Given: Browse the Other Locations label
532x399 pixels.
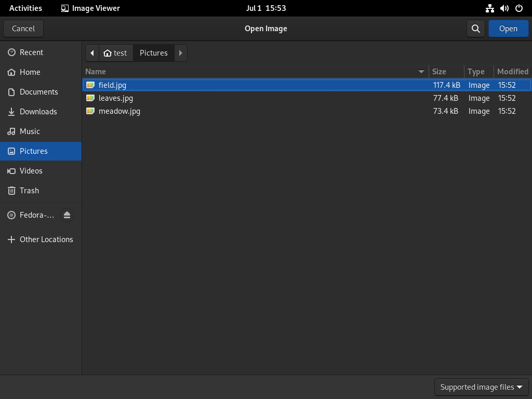Looking at the screenshot, I should click(46, 239).
